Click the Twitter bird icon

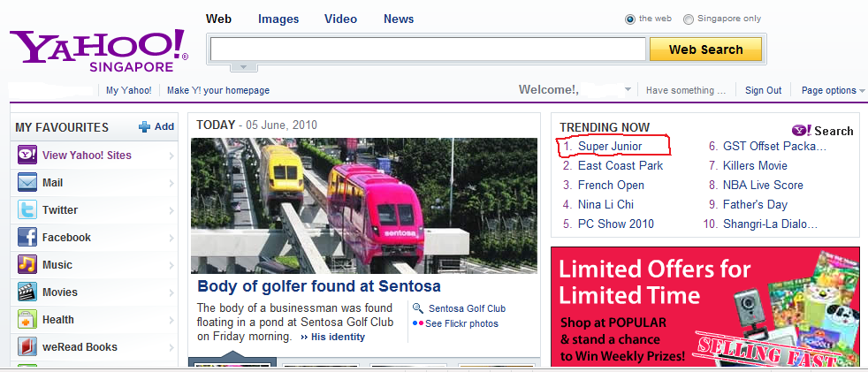pos(27,209)
